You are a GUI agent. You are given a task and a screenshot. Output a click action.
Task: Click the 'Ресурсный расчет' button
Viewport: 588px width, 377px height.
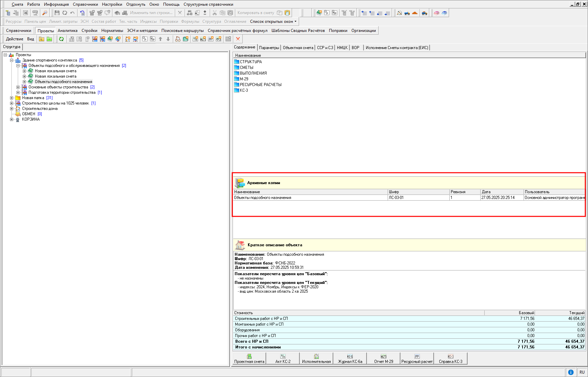pos(417,359)
